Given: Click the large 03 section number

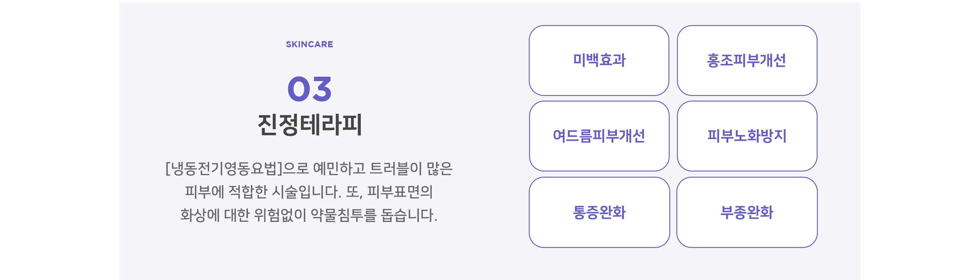Looking at the screenshot, I should (309, 89).
